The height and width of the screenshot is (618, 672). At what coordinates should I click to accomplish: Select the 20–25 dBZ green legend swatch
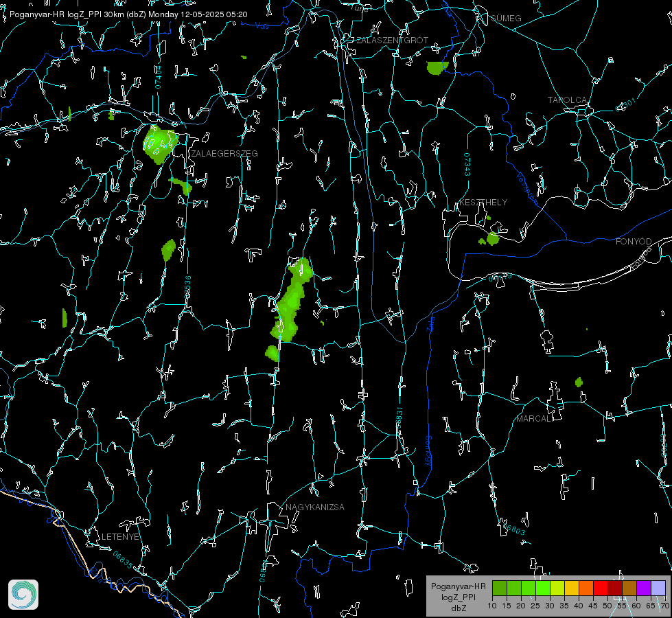[529, 588]
